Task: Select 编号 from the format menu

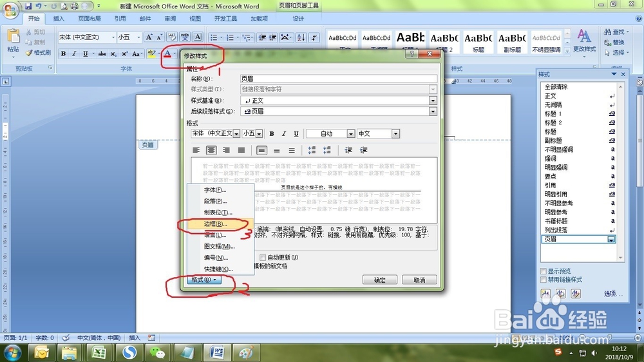Action: [x=220, y=258]
